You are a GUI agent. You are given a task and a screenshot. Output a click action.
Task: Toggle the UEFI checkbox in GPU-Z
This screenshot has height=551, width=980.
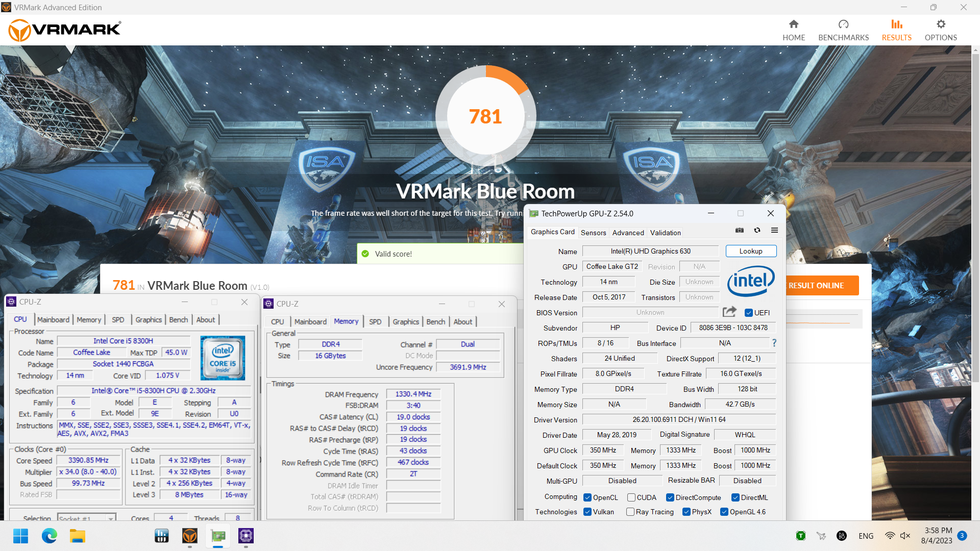[x=749, y=313]
